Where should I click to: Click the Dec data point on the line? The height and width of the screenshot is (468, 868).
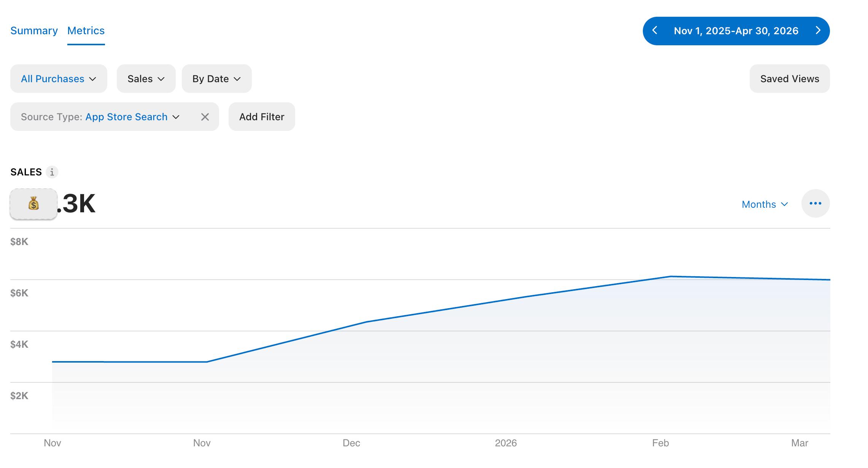pyautogui.click(x=366, y=322)
